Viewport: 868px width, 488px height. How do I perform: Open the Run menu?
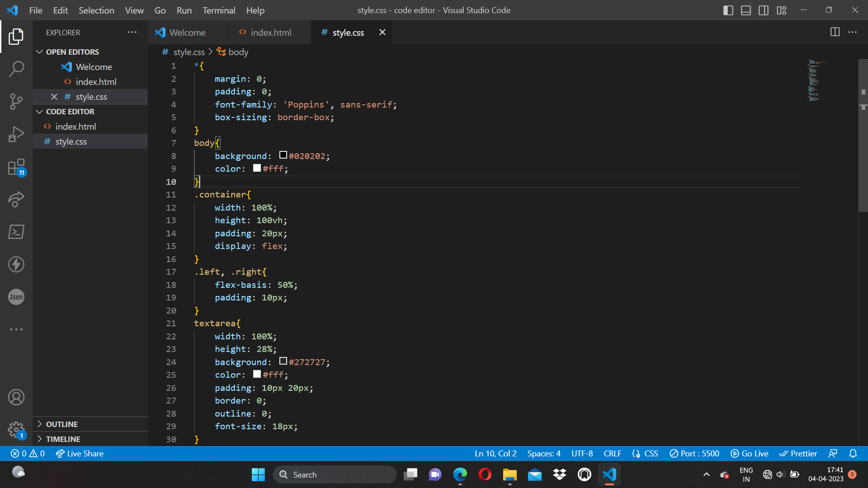pos(184,10)
